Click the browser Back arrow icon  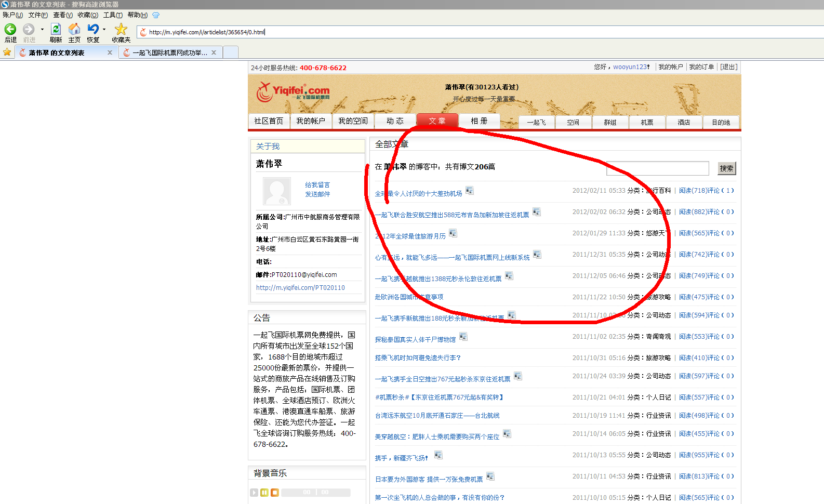tap(10, 29)
